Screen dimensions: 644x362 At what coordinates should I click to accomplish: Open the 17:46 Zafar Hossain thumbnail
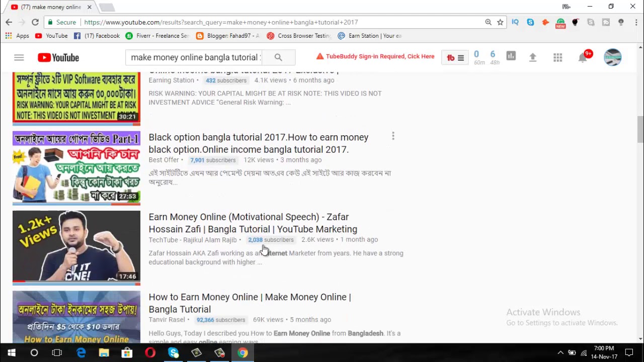coord(76,247)
